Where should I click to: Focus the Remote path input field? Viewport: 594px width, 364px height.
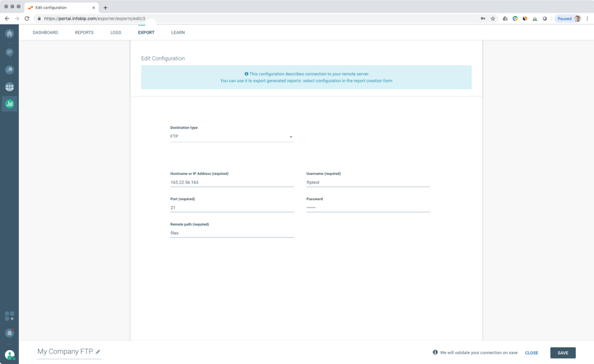[x=231, y=233]
